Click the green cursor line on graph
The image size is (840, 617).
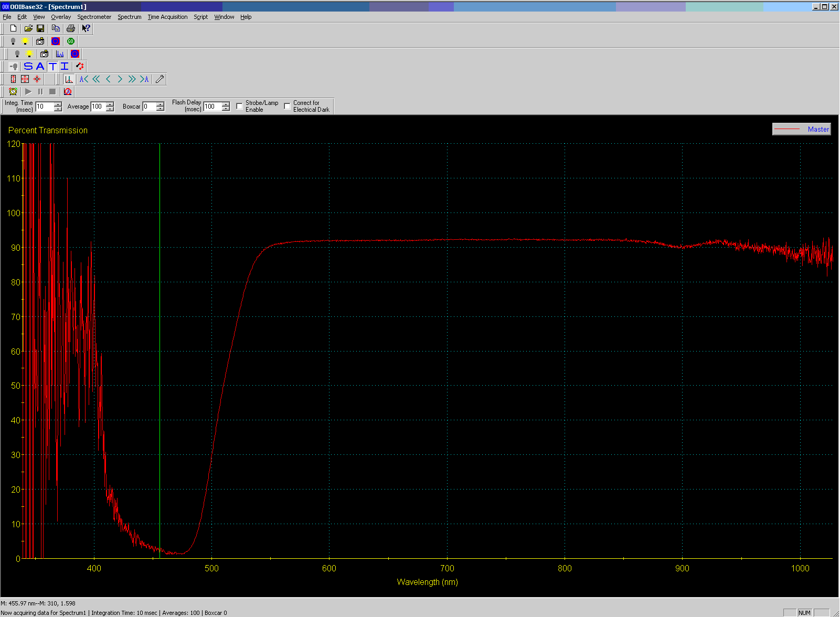pos(160,350)
